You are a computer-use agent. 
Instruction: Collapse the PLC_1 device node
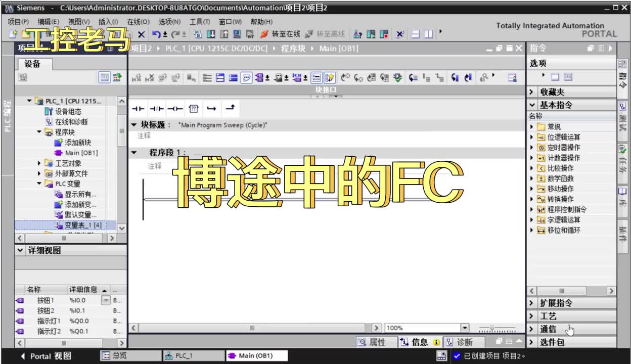30,101
